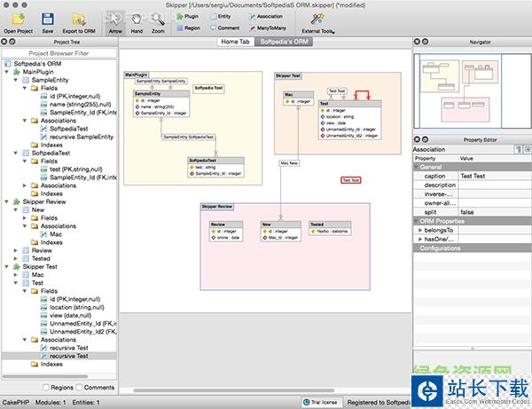This screenshot has height=409, width=532.
Task: Click the Project Browser Filter field
Action: [59, 52]
